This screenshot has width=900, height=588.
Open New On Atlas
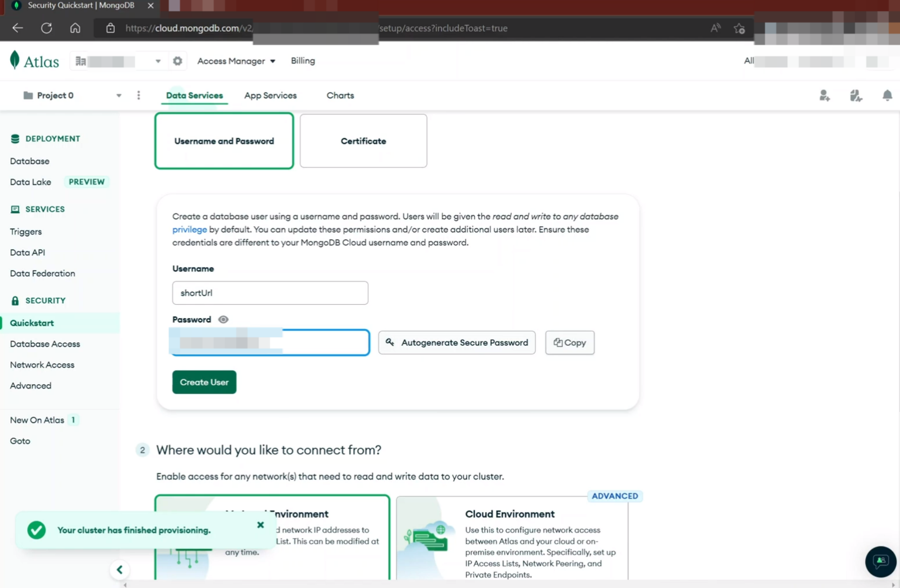click(x=37, y=420)
